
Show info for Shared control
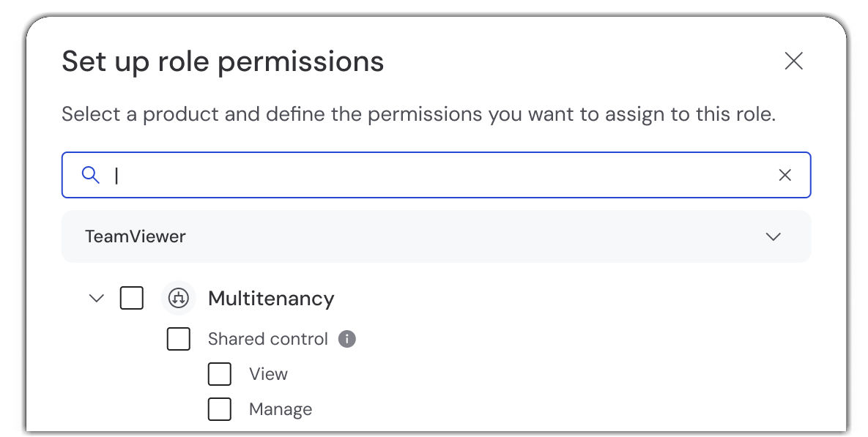click(347, 339)
